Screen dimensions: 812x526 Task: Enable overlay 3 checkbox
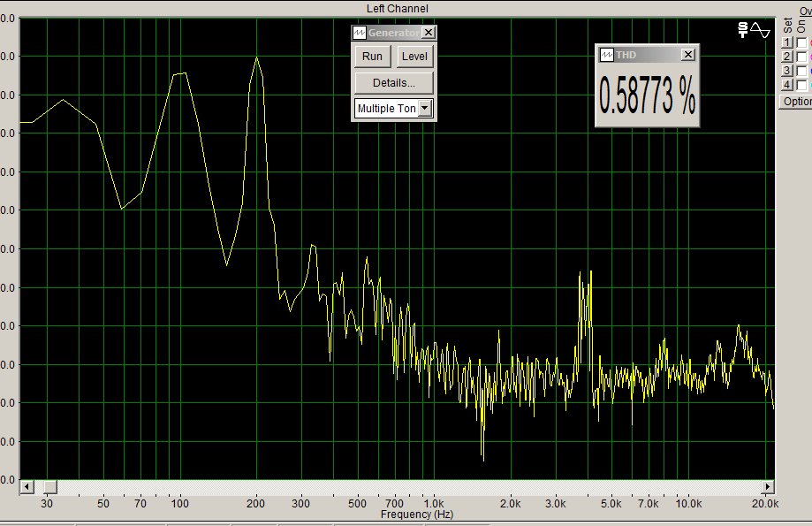tap(801, 71)
